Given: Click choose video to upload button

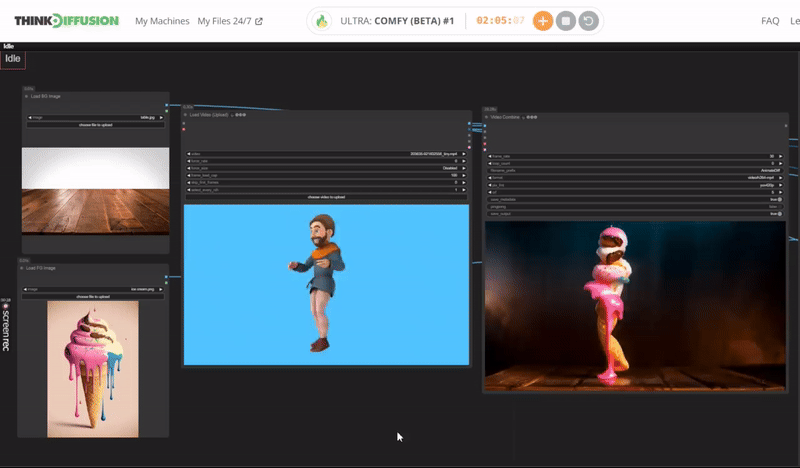Looking at the screenshot, I should (326, 197).
